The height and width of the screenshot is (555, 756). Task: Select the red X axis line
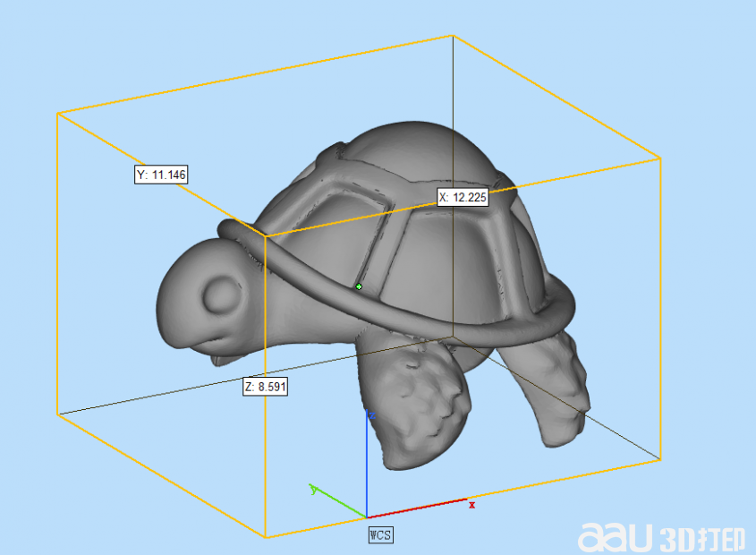[x=416, y=508]
